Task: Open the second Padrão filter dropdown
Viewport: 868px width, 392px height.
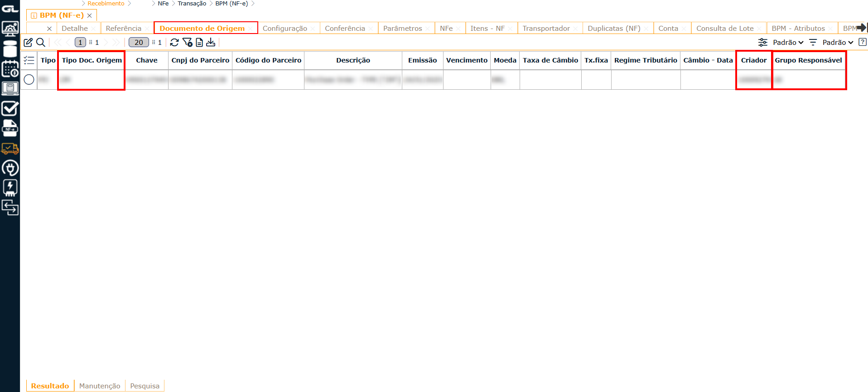Action: pos(838,42)
